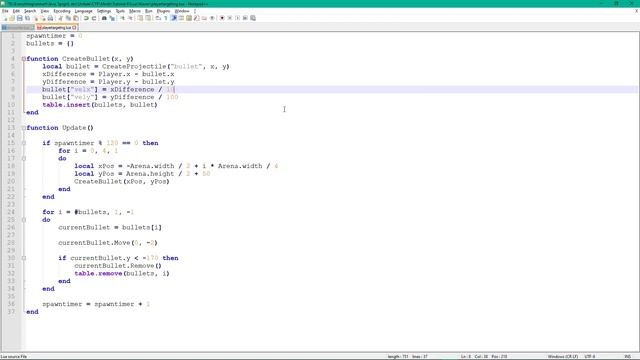Click the Save toolbar icon
The height and width of the screenshot is (360, 640).
click(x=20, y=18)
